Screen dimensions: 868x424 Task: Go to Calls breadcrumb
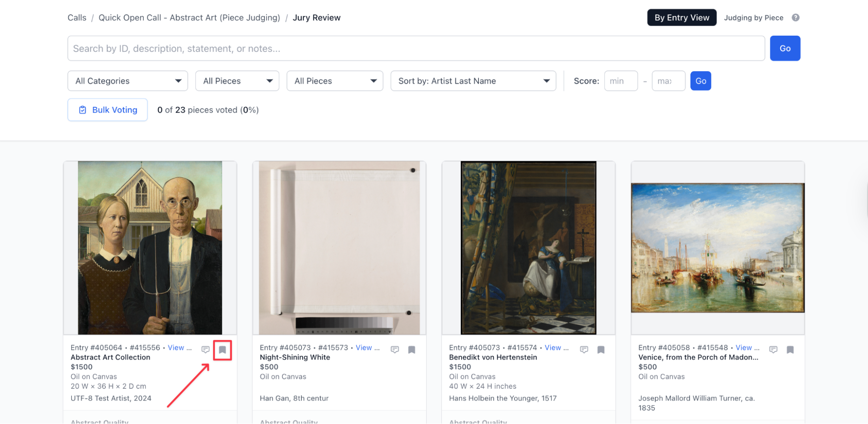coord(77,18)
